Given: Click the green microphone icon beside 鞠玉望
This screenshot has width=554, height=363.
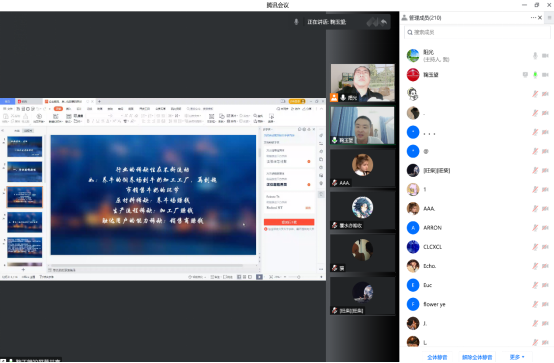Looking at the screenshot, I should pyautogui.click(x=535, y=75).
